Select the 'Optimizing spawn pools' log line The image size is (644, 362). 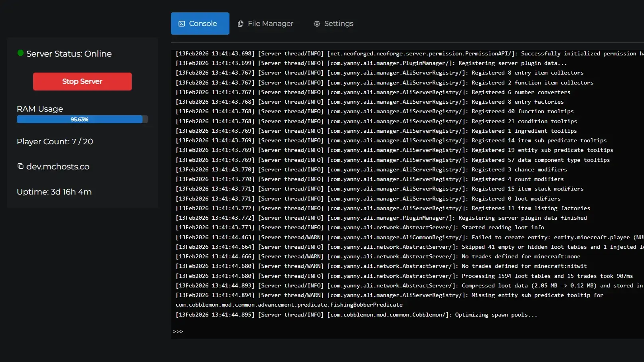pyautogui.click(x=356, y=315)
